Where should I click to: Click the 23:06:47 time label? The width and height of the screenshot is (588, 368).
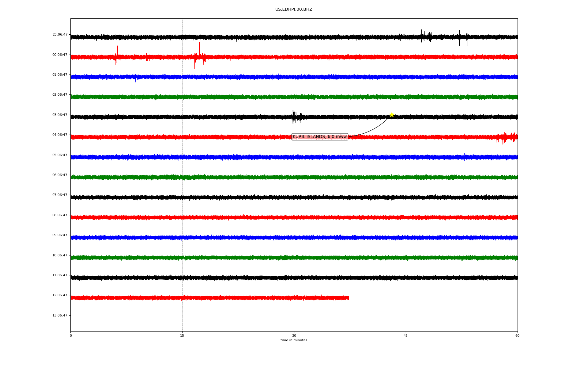click(60, 35)
